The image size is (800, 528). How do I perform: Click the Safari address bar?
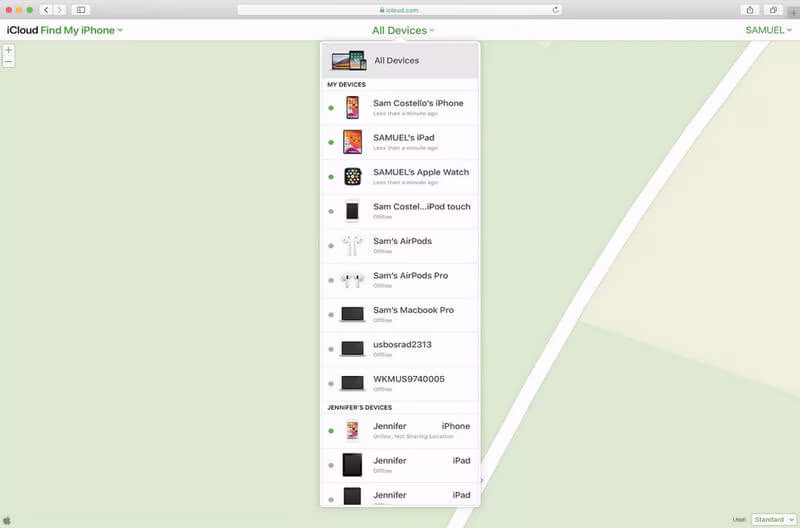pyautogui.click(x=399, y=10)
